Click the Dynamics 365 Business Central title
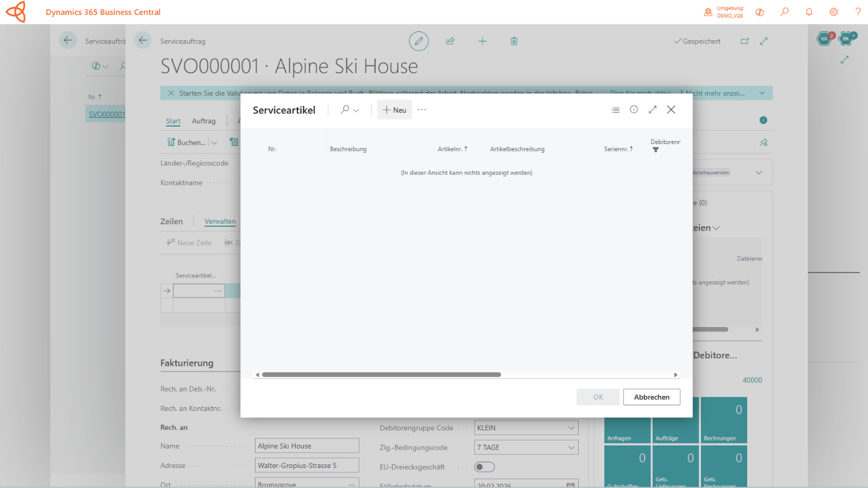This screenshot has width=868, height=488. 103,12
